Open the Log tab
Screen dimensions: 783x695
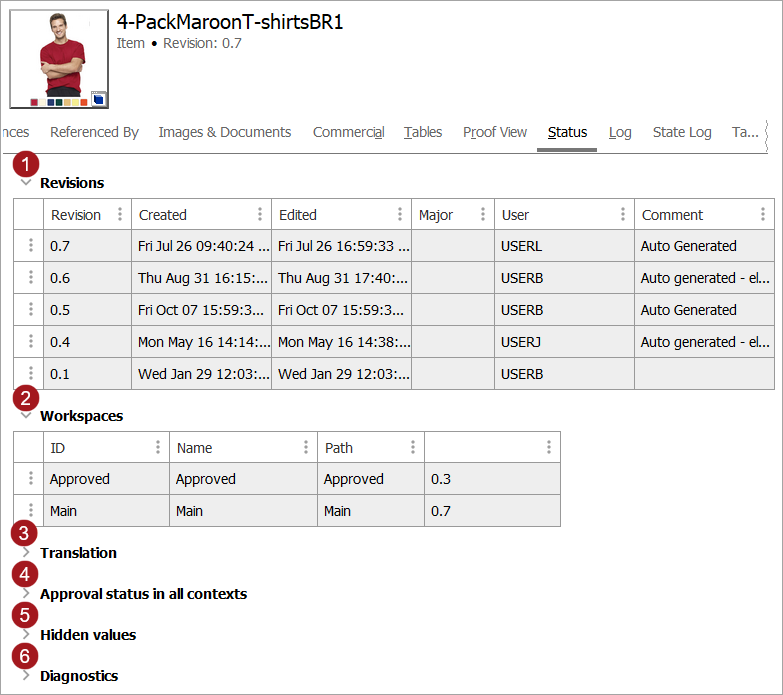[x=620, y=132]
